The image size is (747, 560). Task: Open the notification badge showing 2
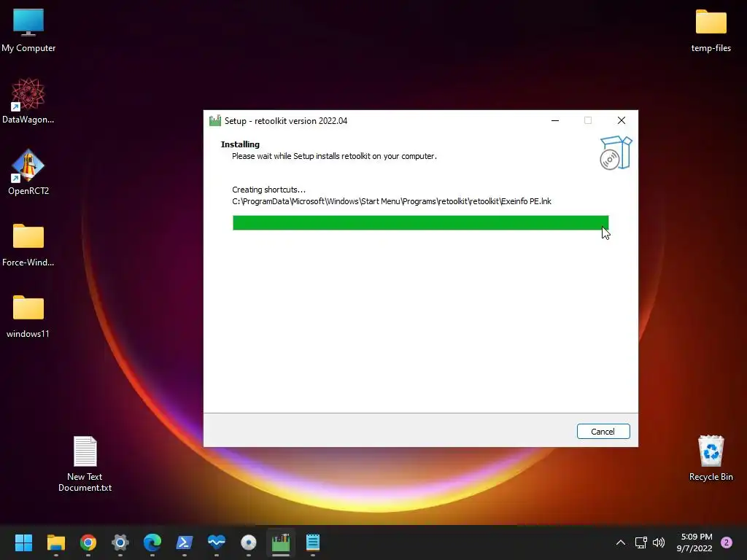(727, 542)
